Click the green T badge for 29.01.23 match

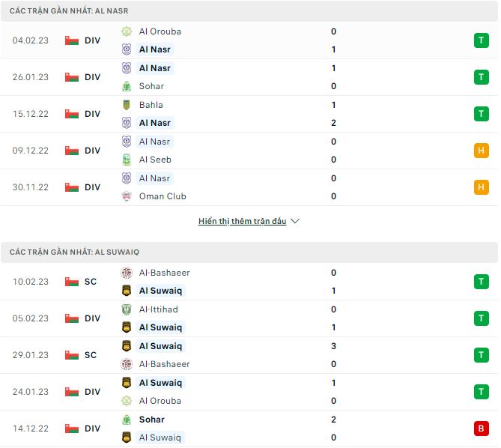481,355
